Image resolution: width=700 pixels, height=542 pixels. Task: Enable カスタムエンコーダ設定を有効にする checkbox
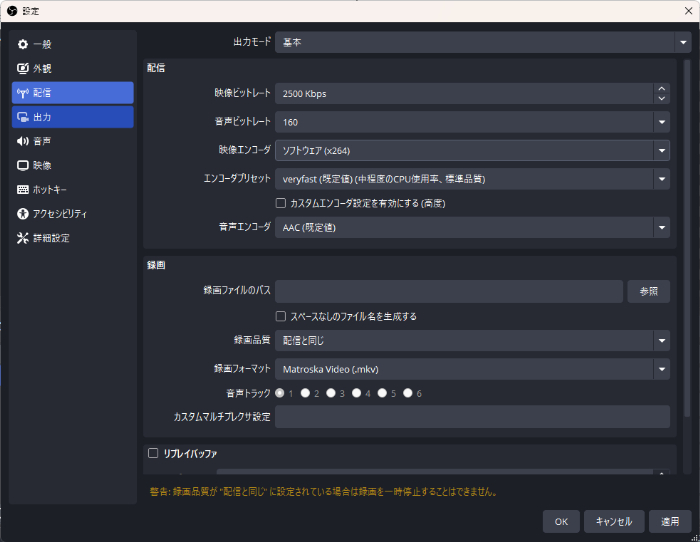281,203
